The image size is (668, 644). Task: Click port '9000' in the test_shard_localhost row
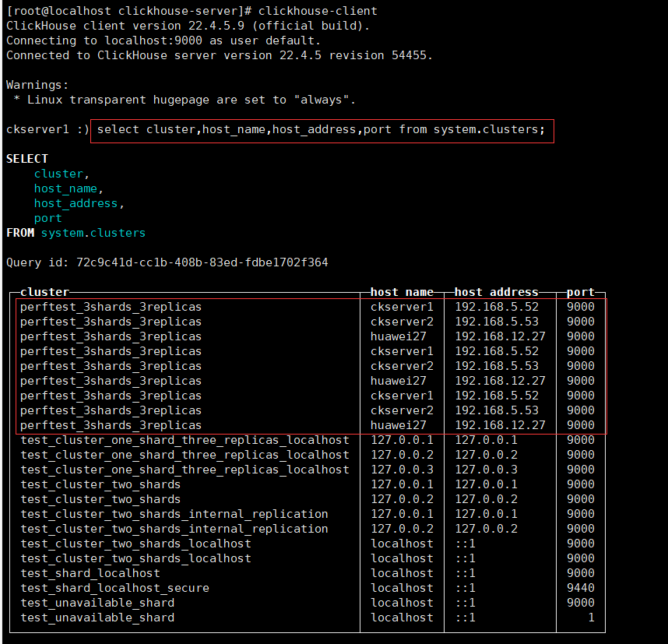coord(581,573)
